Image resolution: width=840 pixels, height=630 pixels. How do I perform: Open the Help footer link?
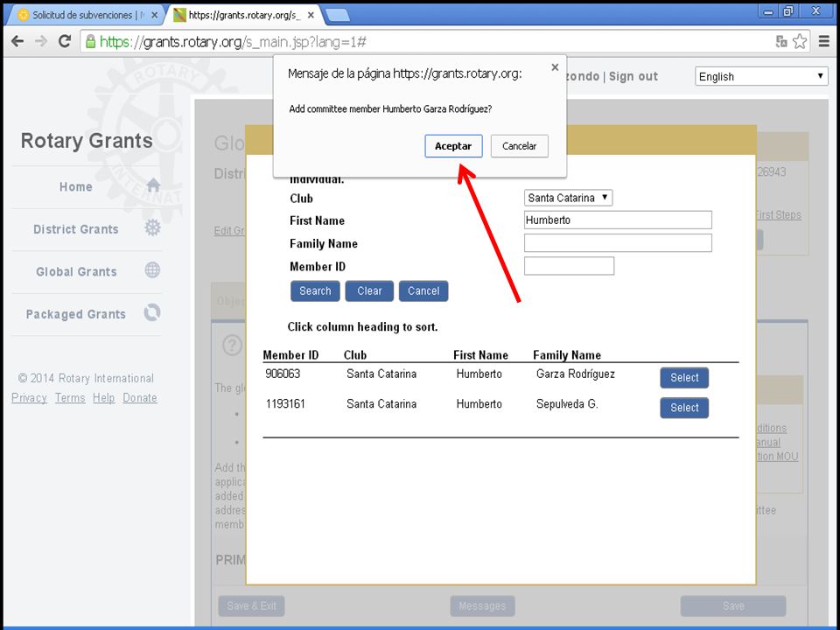tap(103, 397)
